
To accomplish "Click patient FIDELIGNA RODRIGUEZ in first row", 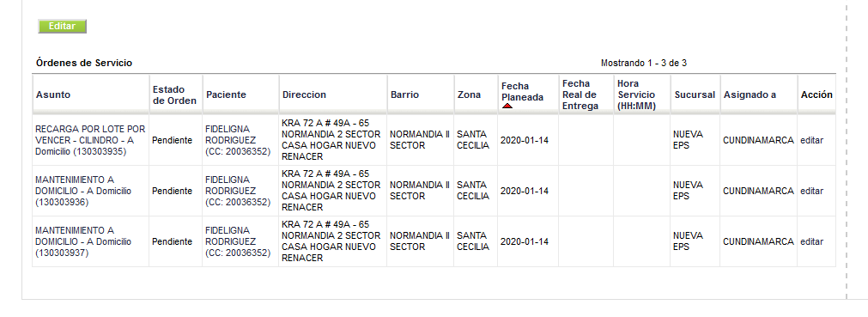I will coord(238,140).
